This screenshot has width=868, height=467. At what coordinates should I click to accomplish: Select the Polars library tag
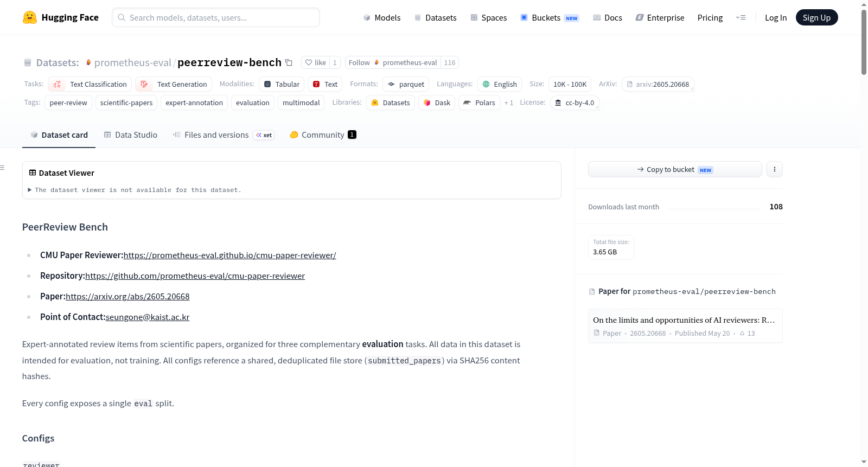[480, 103]
